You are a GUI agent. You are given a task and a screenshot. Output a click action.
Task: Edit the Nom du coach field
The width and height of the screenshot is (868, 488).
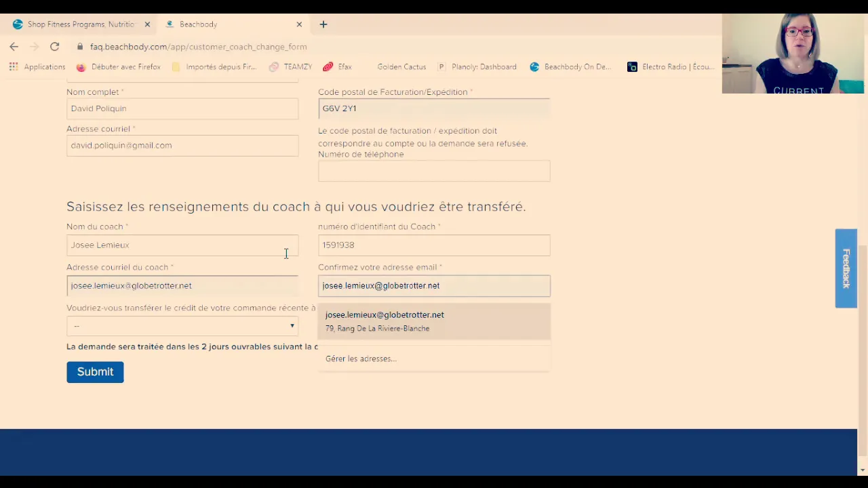pyautogui.click(x=182, y=245)
